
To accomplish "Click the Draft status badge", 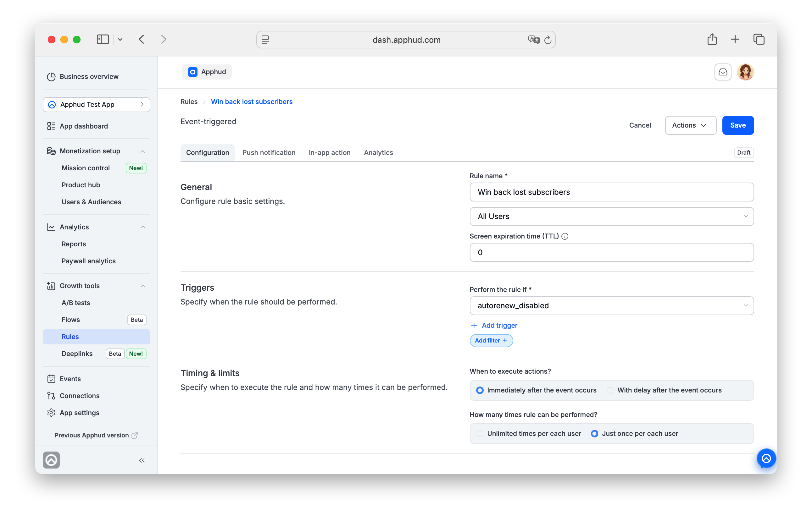I will pyautogui.click(x=743, y=153).
